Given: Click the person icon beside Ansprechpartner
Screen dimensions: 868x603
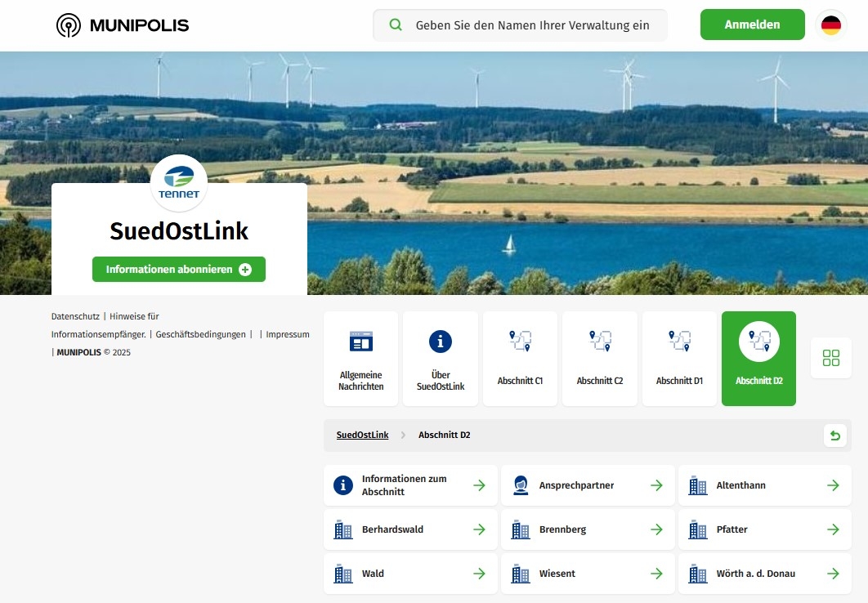Looking at the screenshot, I should tap(521, 485).
